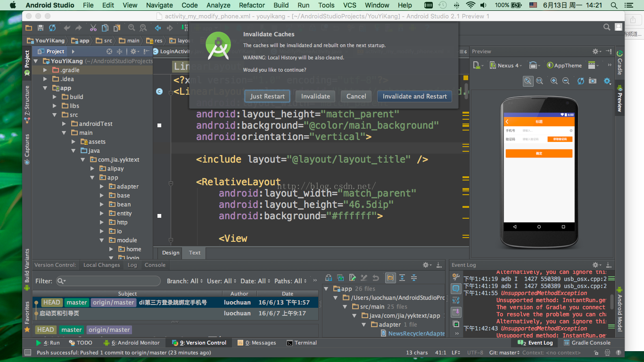Toggle balloon notifications icon in Event Log
Viewport: 644px width, 362px height.
(456, 288)
